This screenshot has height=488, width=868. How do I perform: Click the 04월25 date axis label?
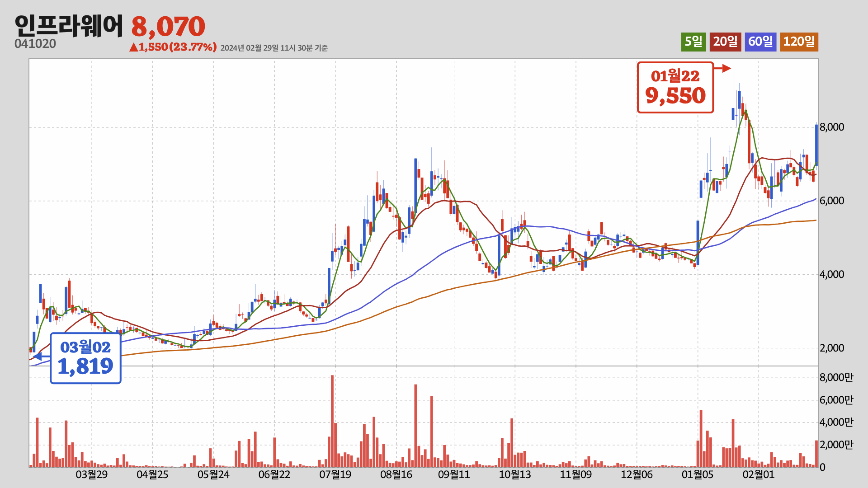coord(152,474)
